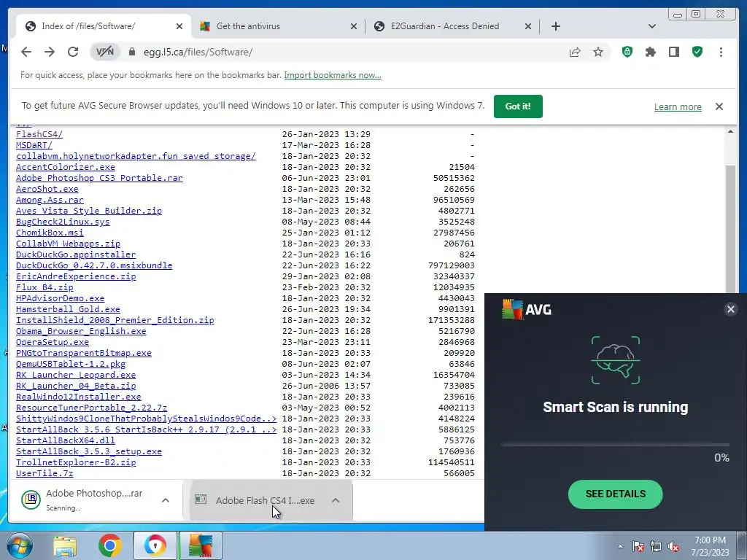Close the AVG Smart Scan popup
The width and height of the screenshot is (747, 560).
(730, 309)
